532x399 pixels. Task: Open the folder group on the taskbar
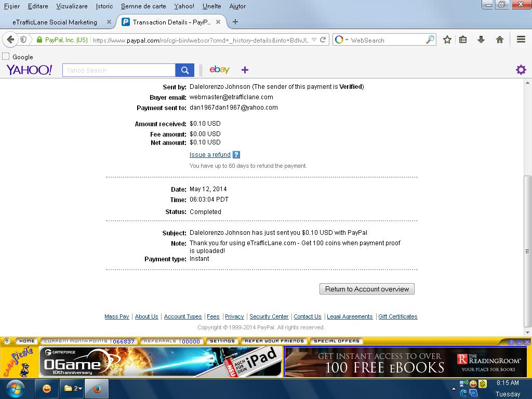point(72,389)
